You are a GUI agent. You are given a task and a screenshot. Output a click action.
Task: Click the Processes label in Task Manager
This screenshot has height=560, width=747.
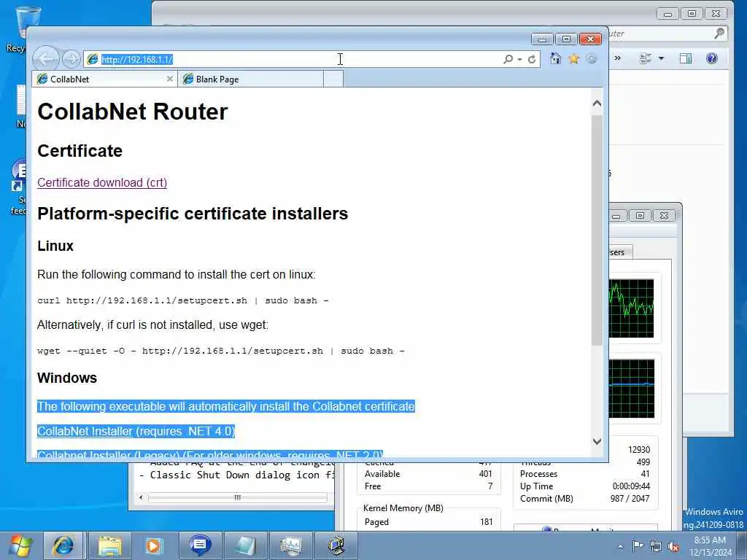click(x=538, y=474)
